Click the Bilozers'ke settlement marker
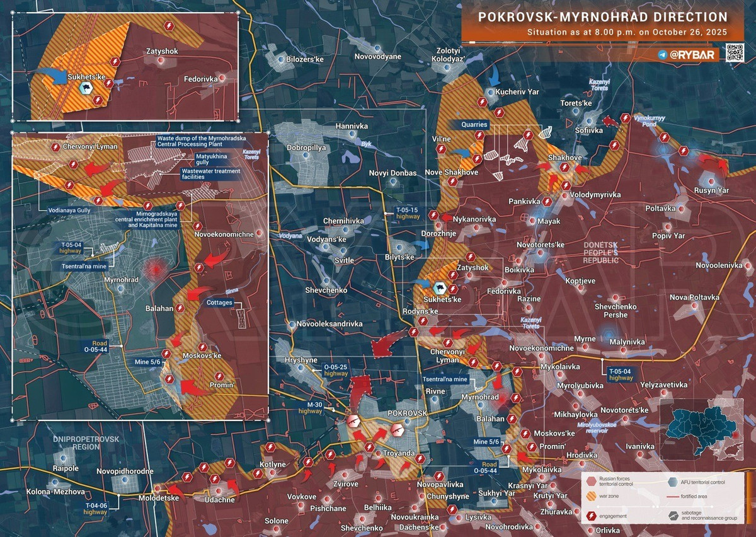 click(x=281, y=60)
